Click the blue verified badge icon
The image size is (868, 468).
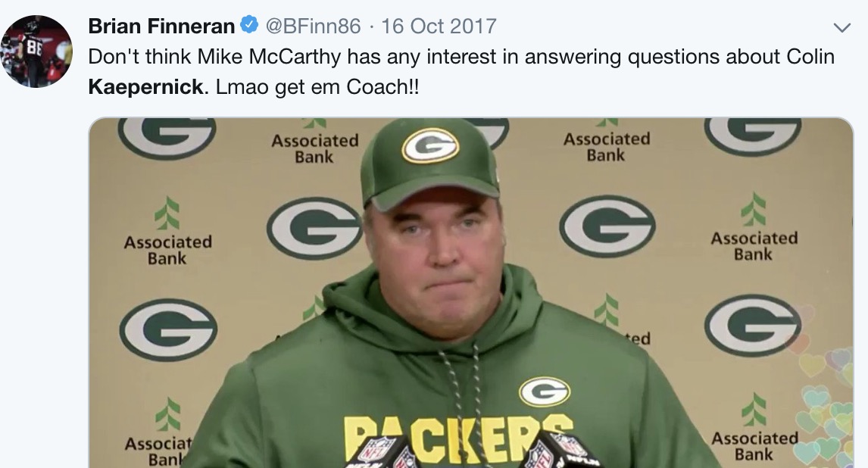[249, 25]
